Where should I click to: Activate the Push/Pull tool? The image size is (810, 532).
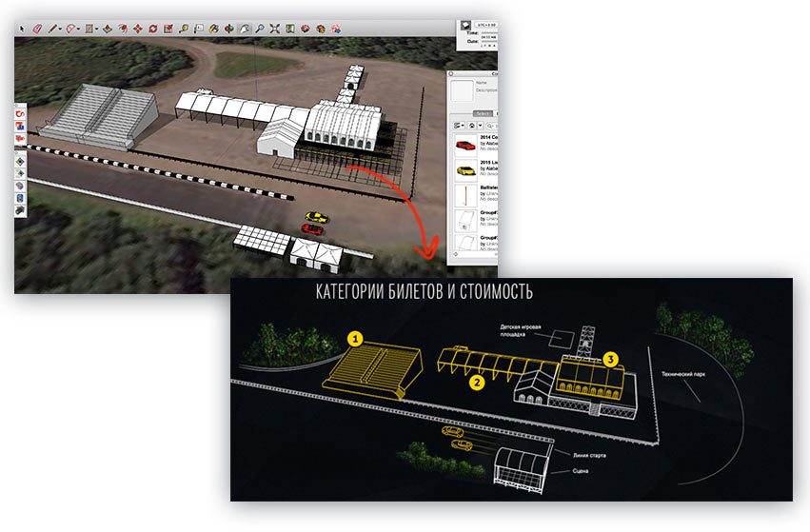coord(107,29)
